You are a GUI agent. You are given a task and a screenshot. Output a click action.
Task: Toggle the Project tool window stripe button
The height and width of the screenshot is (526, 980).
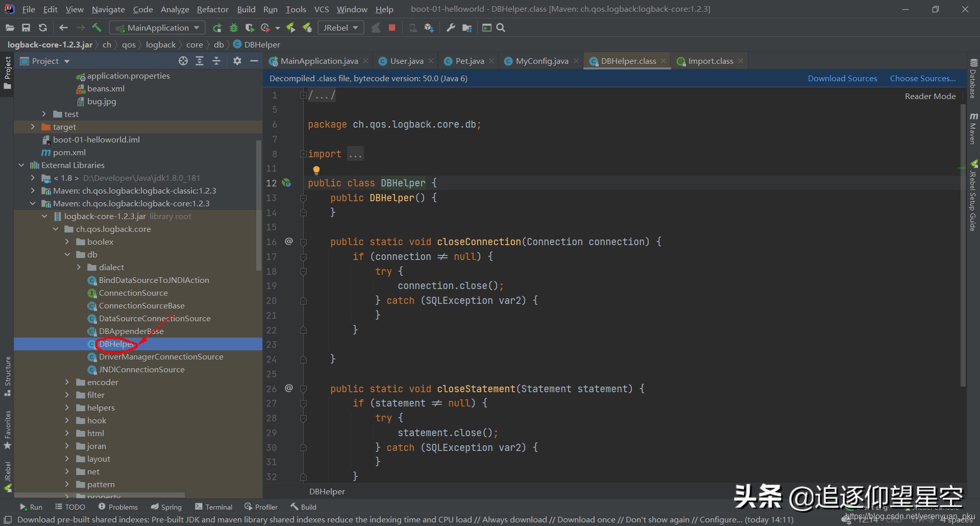click(7, 72)
